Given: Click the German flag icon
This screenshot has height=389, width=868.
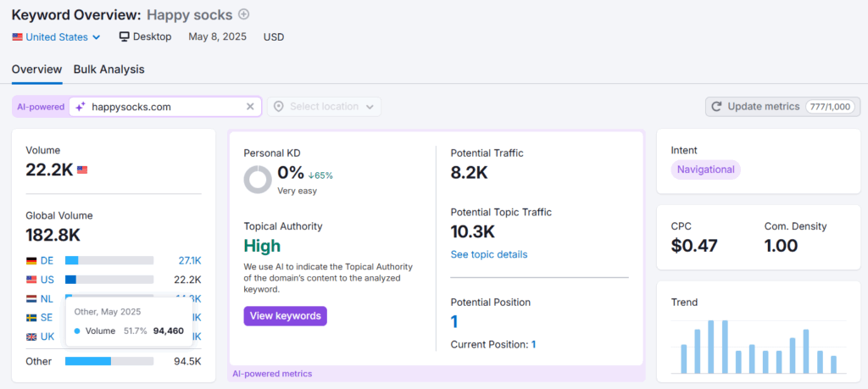Looking at the screenshot, I should coord(31,261).
